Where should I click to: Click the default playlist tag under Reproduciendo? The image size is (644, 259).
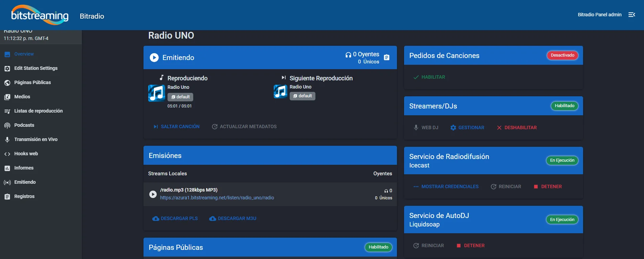[x=180, y=97]
